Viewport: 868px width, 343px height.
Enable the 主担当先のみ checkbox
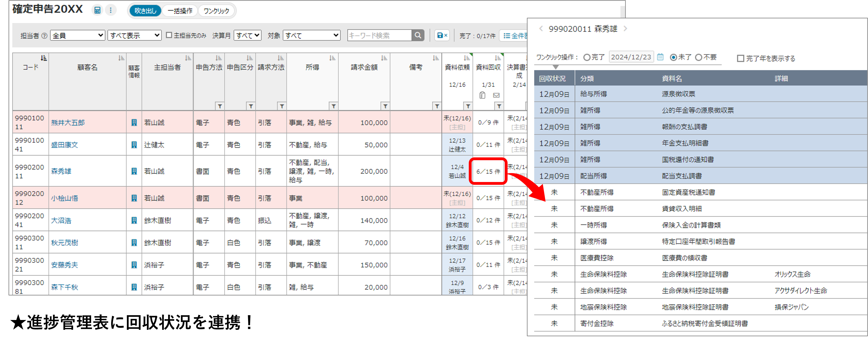[x=169, y=35]
